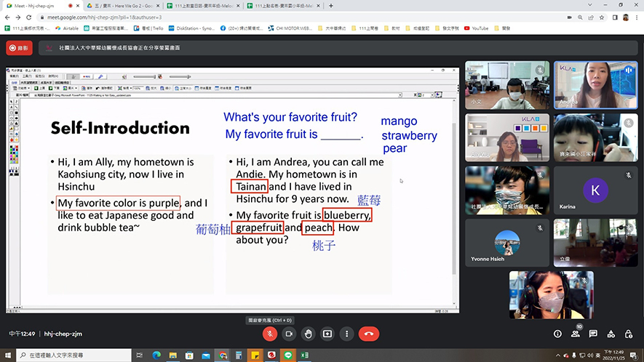Open host controls lock icon
Viewport: 644px width, 362px height.
(628, 334)
